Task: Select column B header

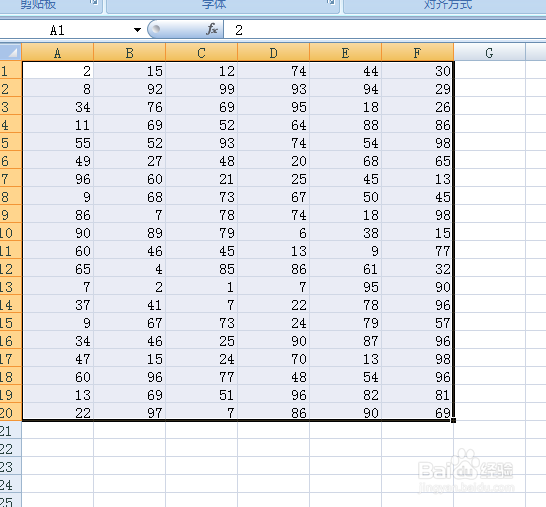Action: pyautogui.click(x=130, y=53)
